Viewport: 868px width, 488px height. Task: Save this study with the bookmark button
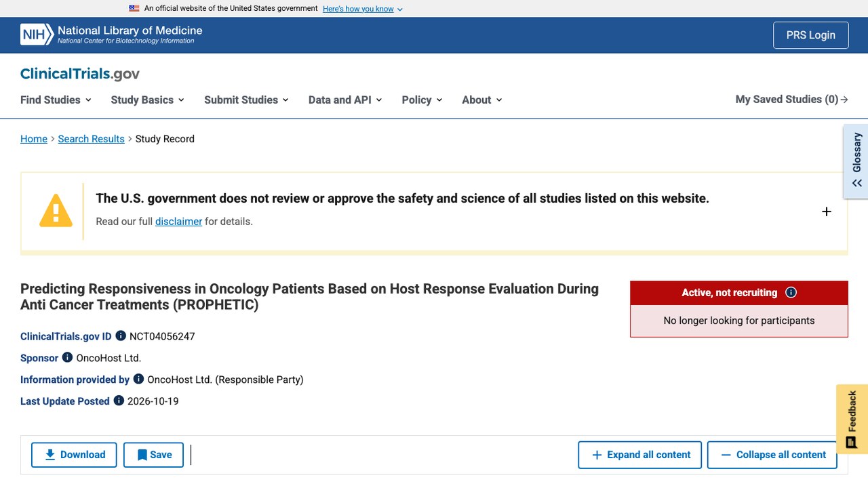154,455
